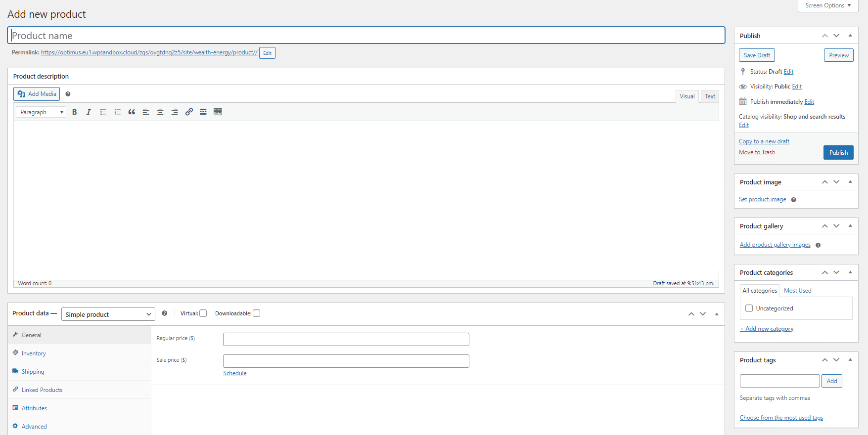
Task: Insert a bulleted list
Action: coord(103,112)
